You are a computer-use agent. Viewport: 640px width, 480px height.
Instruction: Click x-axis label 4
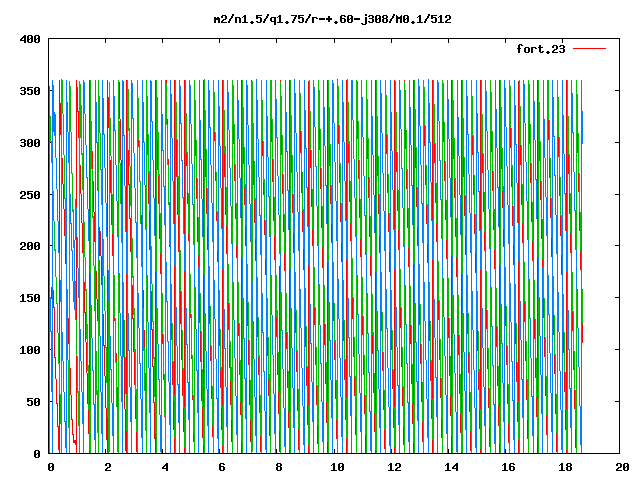[x=164, y=467]
